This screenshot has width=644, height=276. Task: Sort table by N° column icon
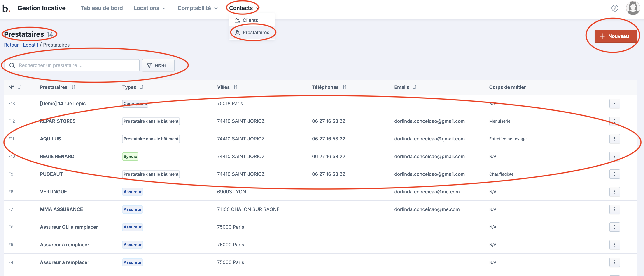pyautogui.click(x=20, y=87)
